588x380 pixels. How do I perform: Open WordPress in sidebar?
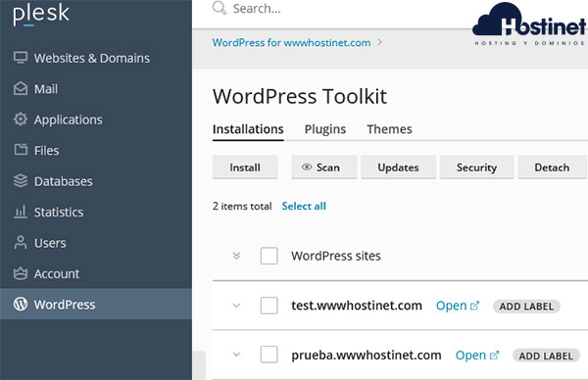[x=96, y=304]
